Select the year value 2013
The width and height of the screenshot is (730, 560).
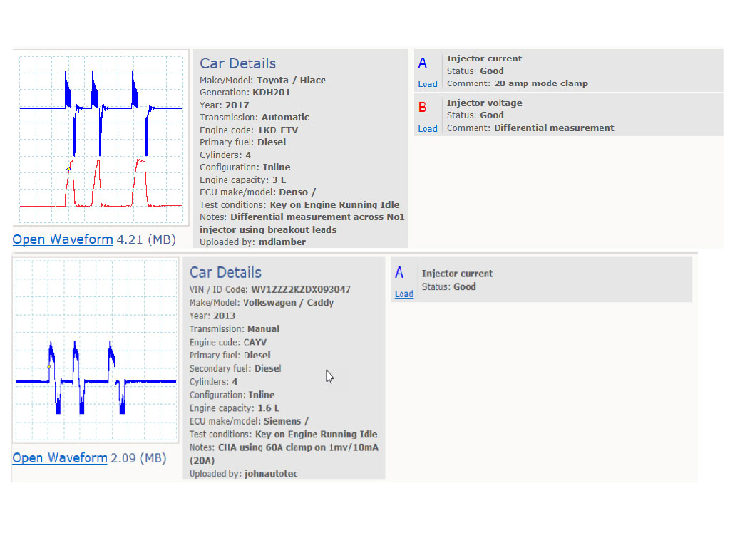point(224,316)
